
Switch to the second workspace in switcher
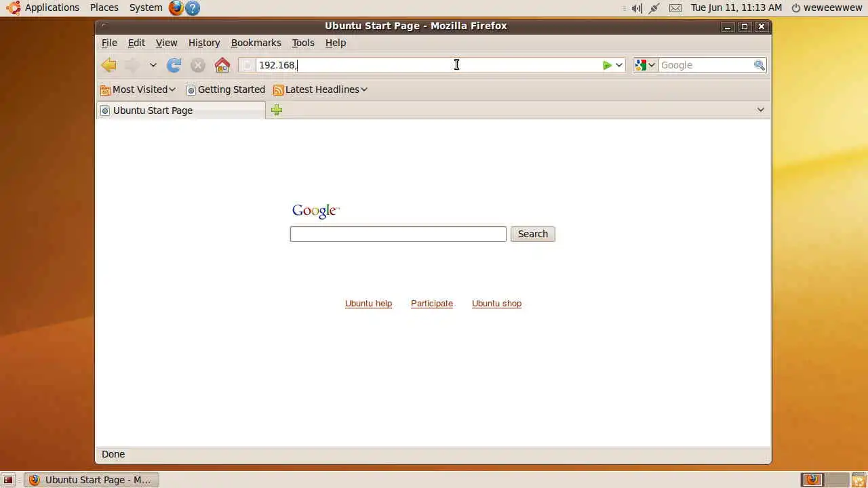click(836, 480)
